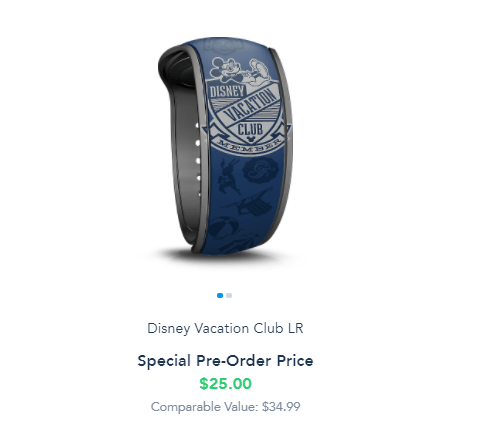Open the blue MagicBand product image
The height and width of the screenshot is (446, 481).
pyautogui.click(x=225, y=146)
